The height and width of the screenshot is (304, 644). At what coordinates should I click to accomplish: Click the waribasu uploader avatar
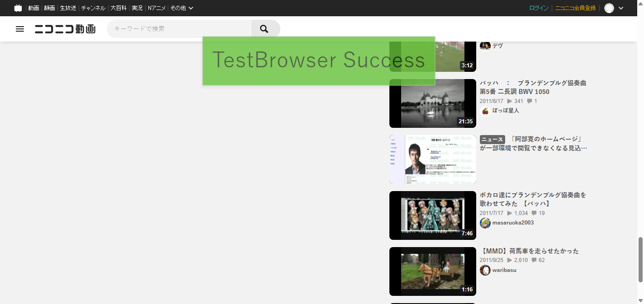click(x=485, y=270)
